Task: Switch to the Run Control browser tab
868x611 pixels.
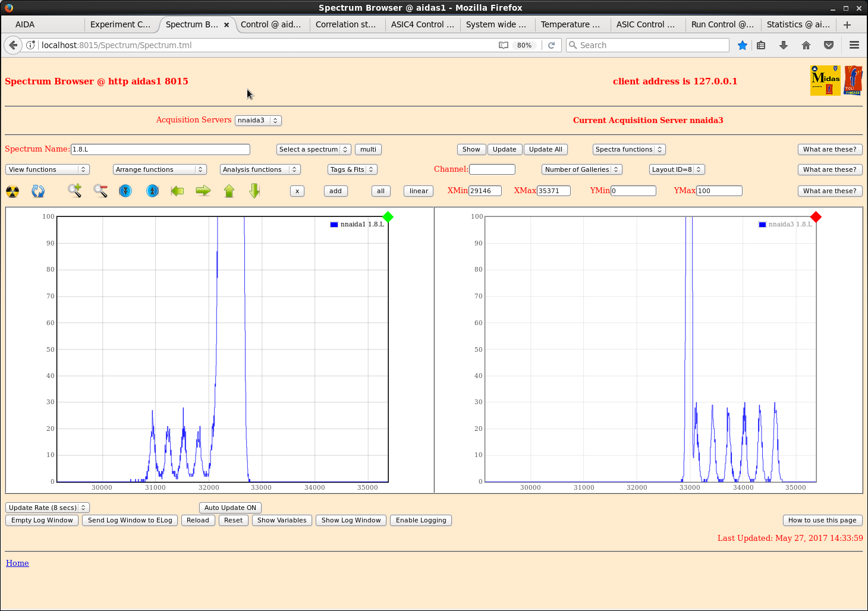Action: click(x=722, y=24)
